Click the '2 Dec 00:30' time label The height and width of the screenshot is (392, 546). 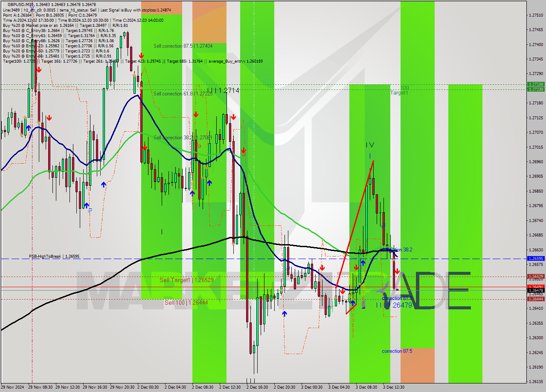tap(148, 387)
